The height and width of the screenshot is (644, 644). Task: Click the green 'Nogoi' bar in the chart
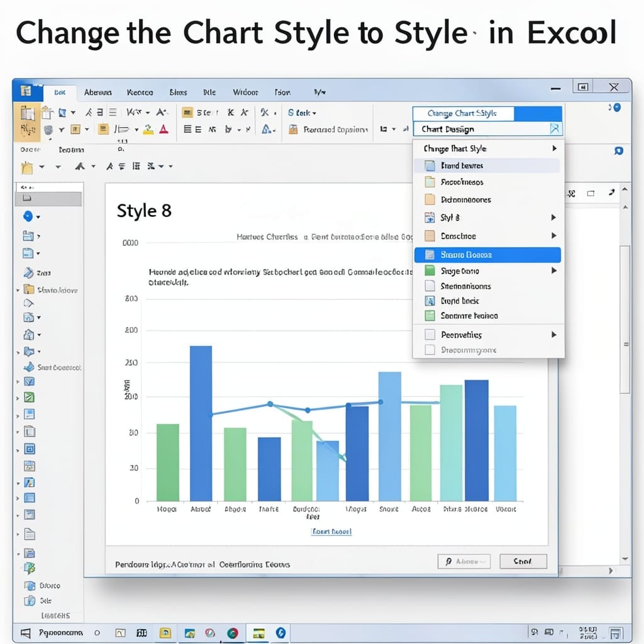tap(167, 462)
